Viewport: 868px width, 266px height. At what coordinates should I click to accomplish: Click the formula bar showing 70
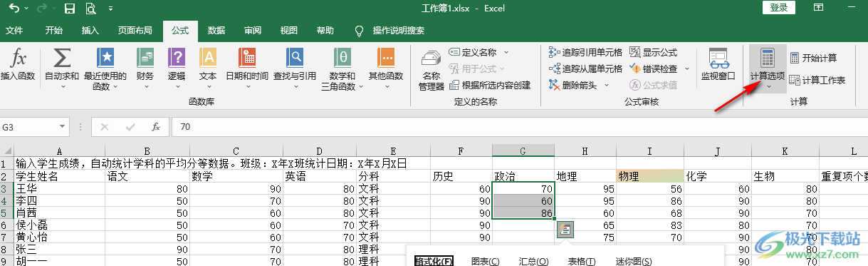click(518, 127)
